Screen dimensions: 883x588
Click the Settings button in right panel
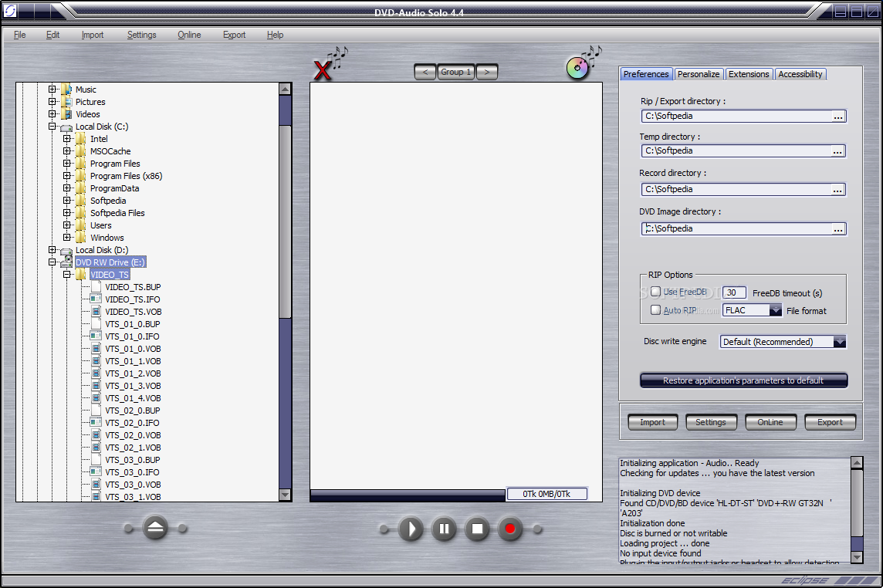tap(711, 422)
